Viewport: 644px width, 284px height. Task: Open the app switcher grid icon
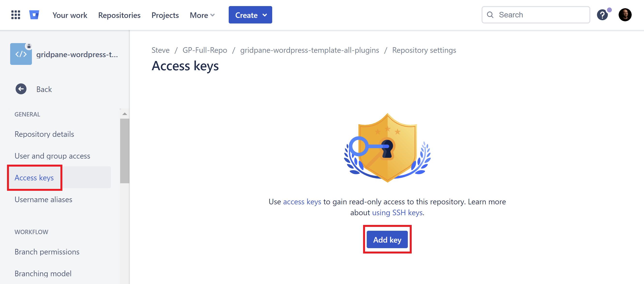click(x=15, y=15)
